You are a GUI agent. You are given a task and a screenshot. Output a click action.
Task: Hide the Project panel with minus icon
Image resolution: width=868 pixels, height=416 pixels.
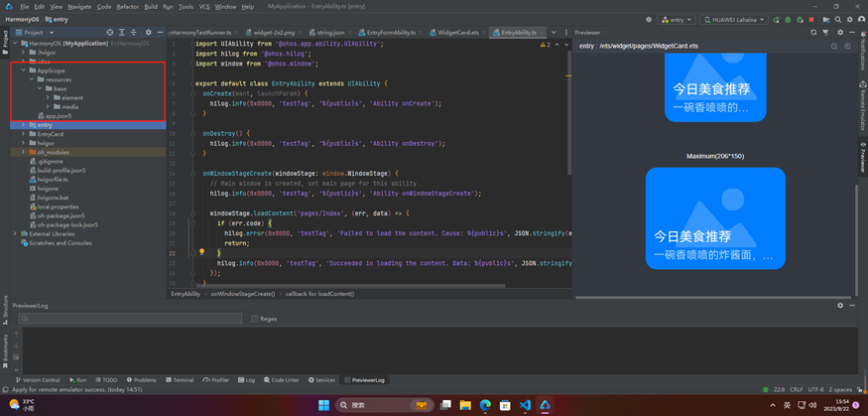coord(160,32)
